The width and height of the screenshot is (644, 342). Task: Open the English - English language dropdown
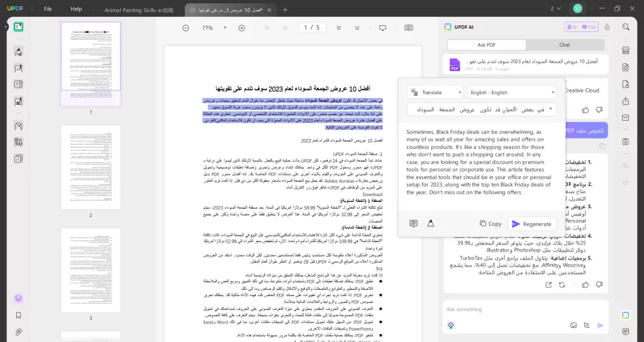[512, 92]
